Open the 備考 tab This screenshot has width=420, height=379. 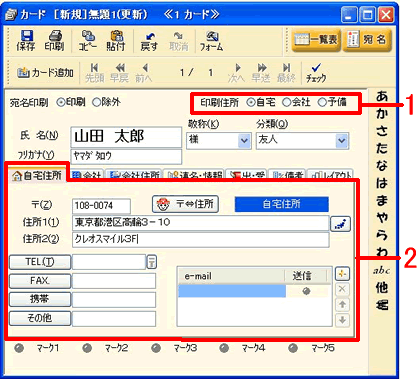pyautogui.click(x=287, y=175)
